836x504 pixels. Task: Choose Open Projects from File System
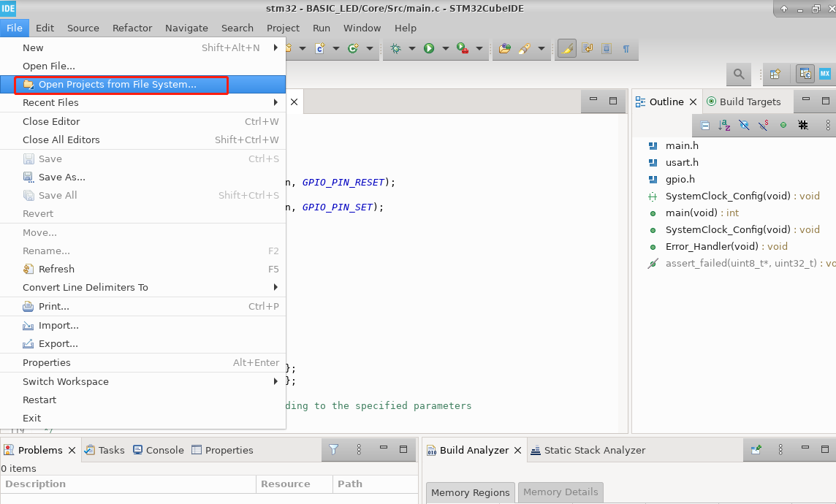143,84
